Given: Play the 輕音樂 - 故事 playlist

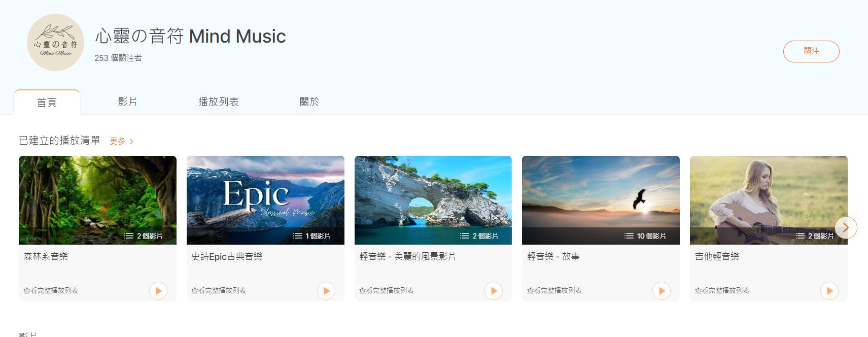Looking at the screenshot, I should pos(662,291).
